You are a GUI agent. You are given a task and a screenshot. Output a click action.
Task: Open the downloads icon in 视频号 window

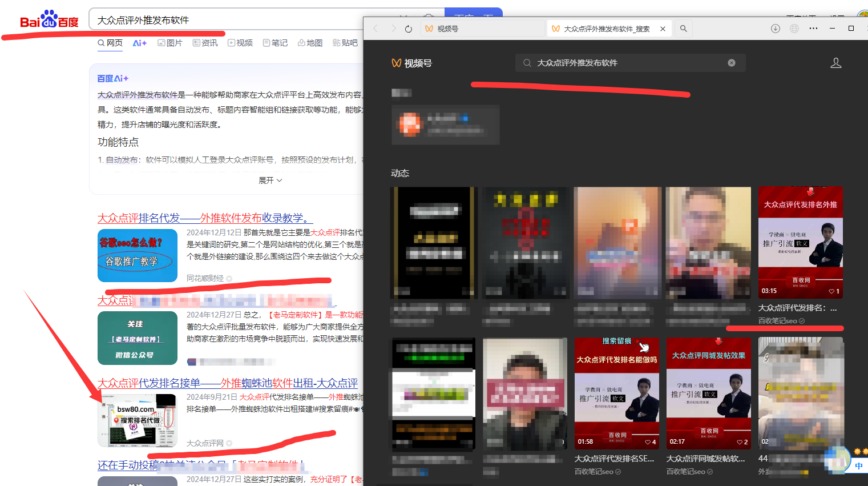coord(775,29)
